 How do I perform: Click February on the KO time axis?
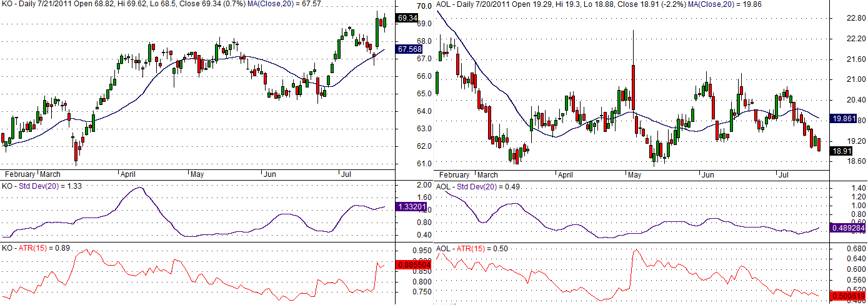coord(21,174)
